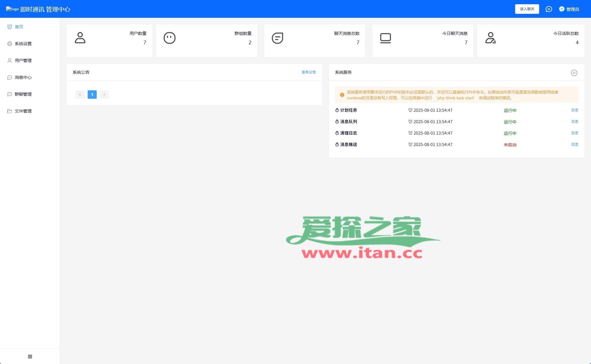Click the orange warning icon in the alert
Viewport: 591px width, 364px height.
pos(342,95)
